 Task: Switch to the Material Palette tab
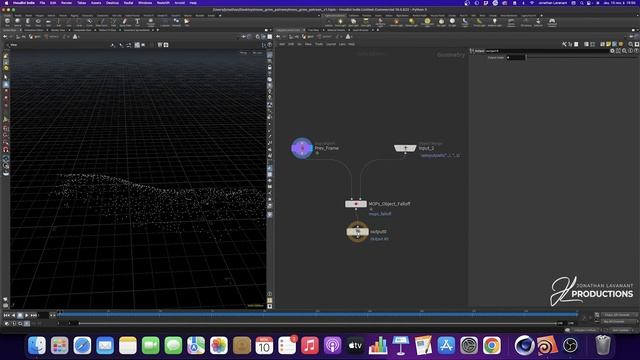tap(336, 30)
